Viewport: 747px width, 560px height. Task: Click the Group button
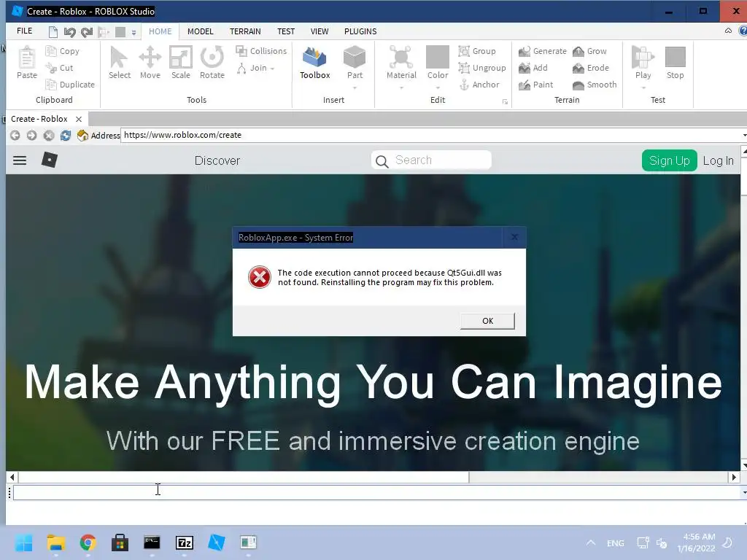click(477, 51)
